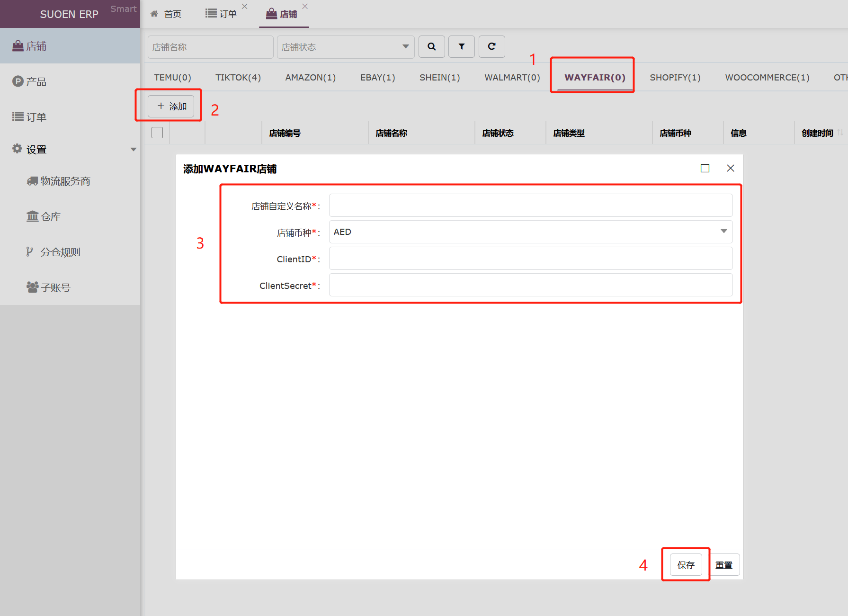This screenshot has width=848, height=616.
Task: Click the 店铺状态 column header
Action: [x=510, y=133]
